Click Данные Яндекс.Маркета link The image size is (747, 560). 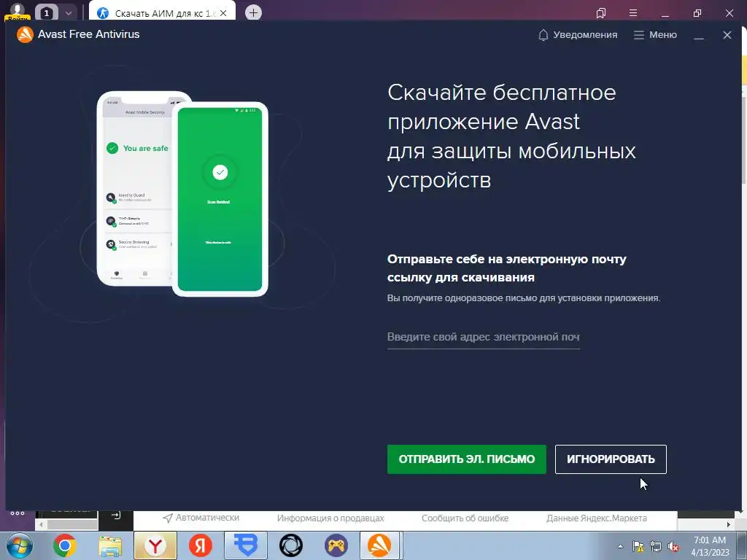(x=597, y=518)
